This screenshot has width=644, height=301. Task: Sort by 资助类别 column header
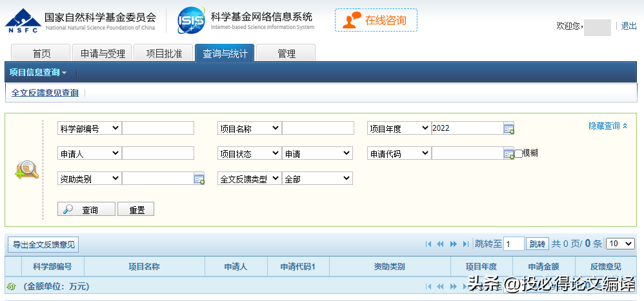[389, 267]
